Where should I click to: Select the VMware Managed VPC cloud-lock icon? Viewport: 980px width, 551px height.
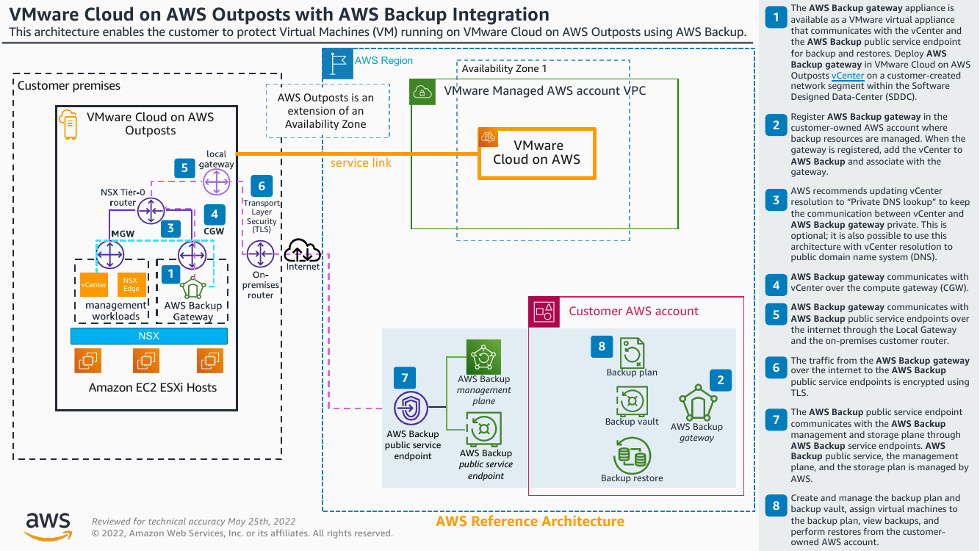click(423, 92)
